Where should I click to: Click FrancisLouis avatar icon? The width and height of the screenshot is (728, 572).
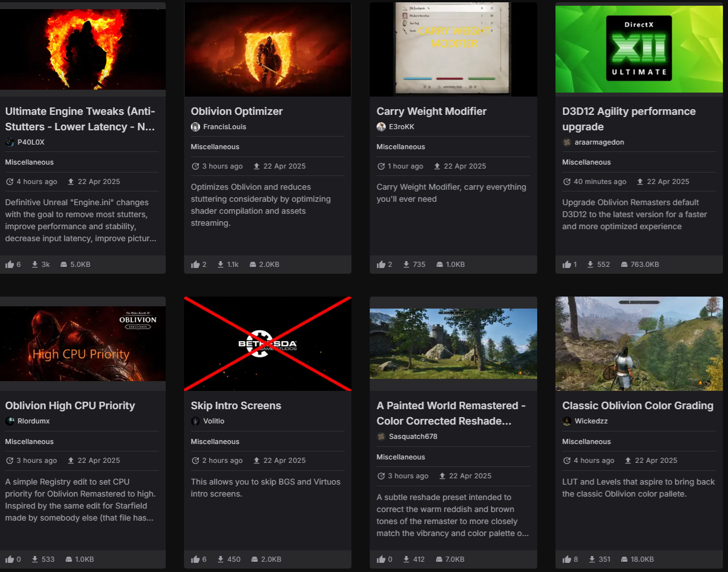[195, 127]
